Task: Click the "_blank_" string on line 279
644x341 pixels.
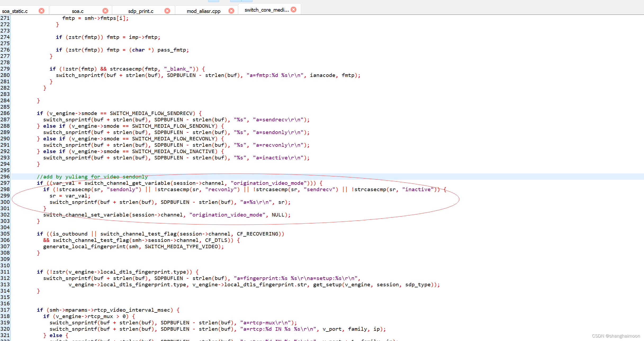Action: click(x=178, y=69)
